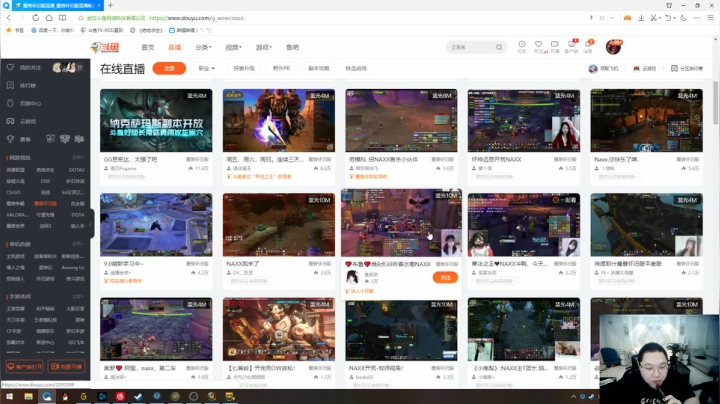Open the browser gamepad icon in toolbar
Screen dimensions: 720x404
[627, 18]
